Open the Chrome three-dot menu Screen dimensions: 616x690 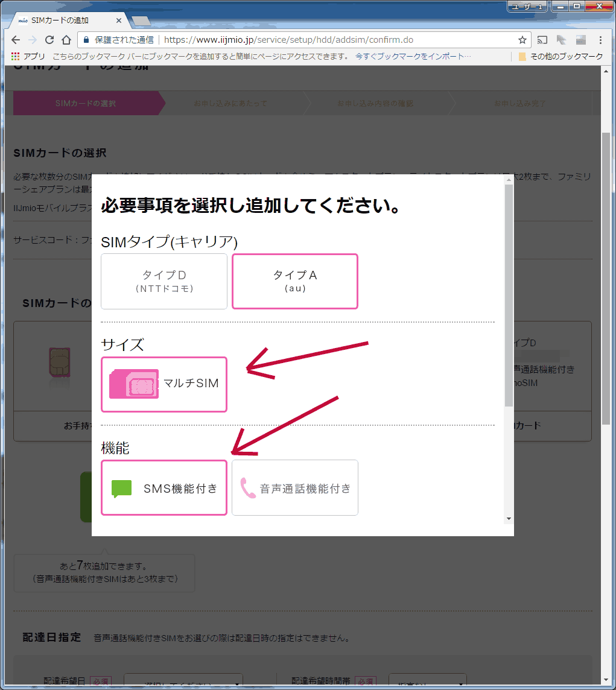coord(600,40)
